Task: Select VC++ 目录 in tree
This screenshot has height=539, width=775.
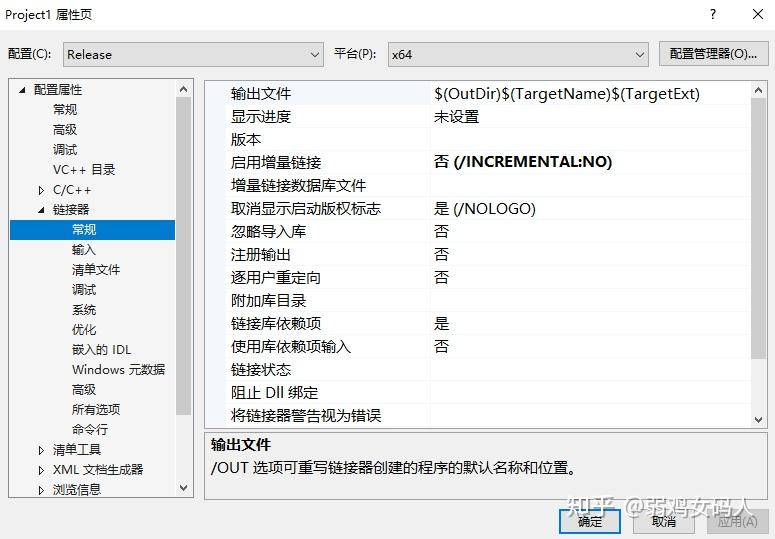Action: pyautogui.click(x=84, y=169)
